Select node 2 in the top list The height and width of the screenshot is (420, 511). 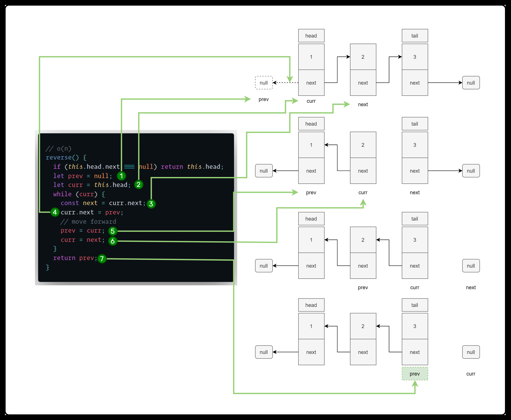coord(363,57)
